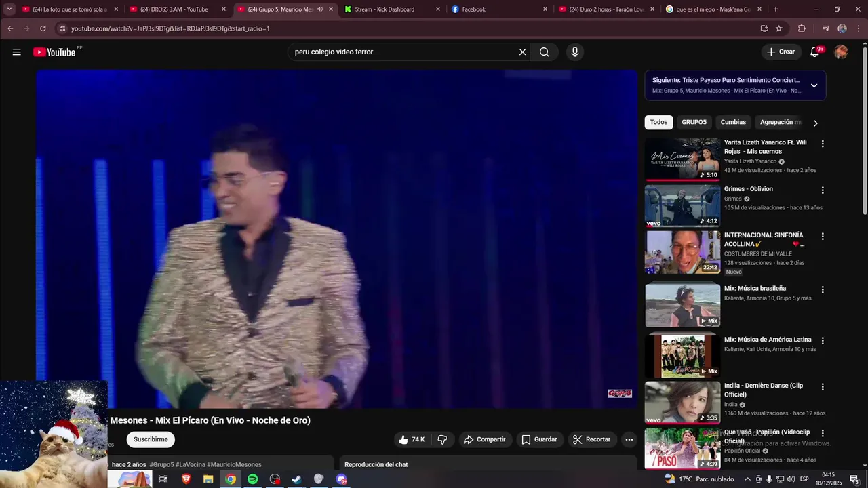
Task: Click the #Grupo5 hashtag link
Action: [161, 465]
